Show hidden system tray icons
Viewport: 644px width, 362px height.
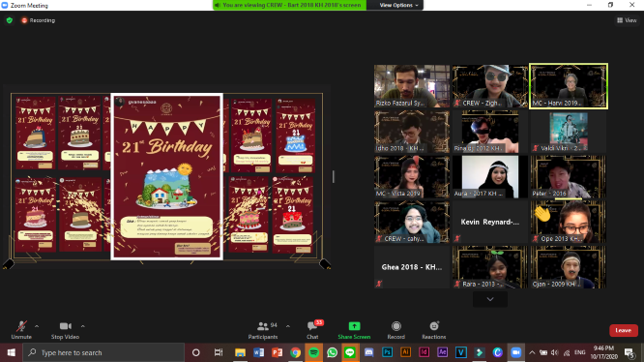pos(532,352)
